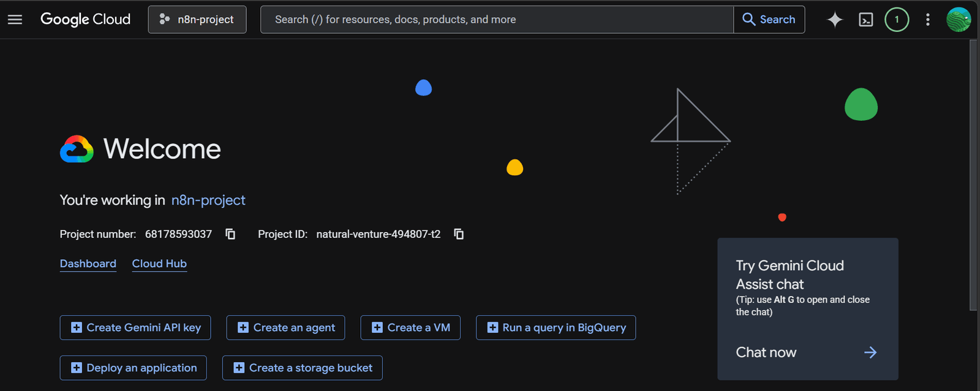Click Run a query in BigQuery

(556, 328)
